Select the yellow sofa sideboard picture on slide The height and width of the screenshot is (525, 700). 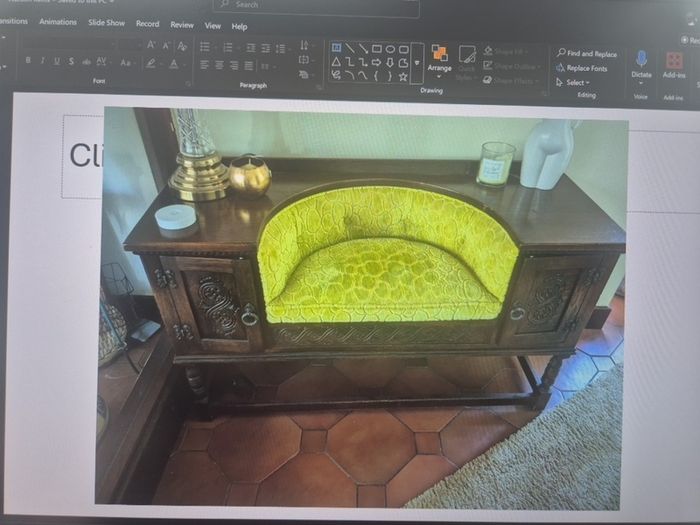click(361, 308)
